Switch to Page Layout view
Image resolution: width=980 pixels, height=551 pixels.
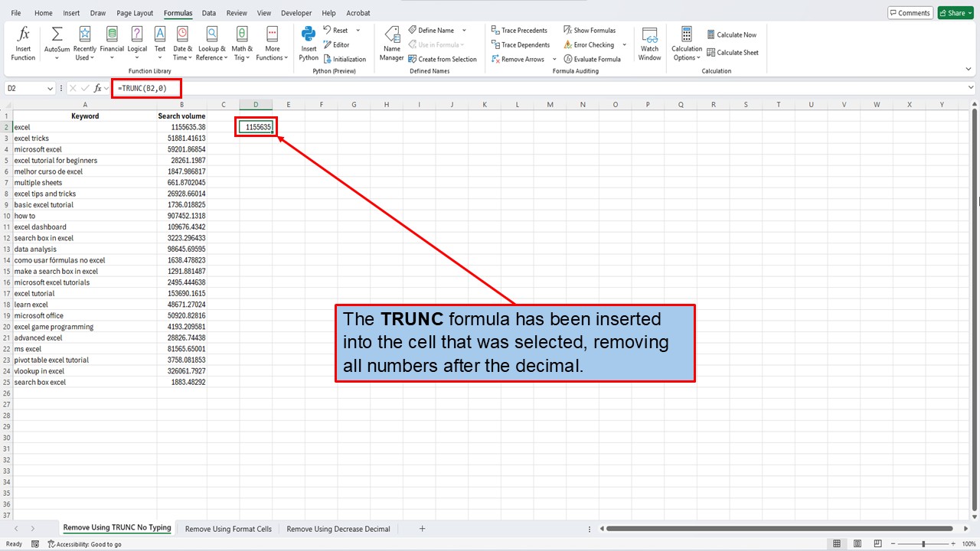[857, 543]
